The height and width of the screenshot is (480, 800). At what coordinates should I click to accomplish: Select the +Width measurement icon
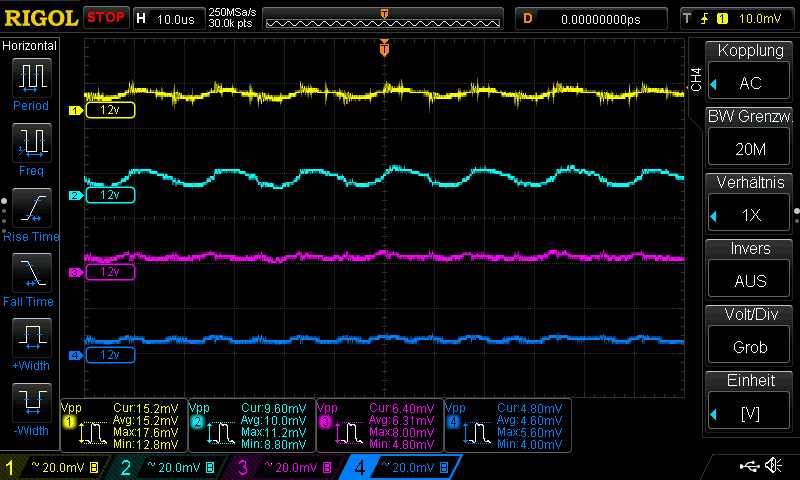point(32,337)
